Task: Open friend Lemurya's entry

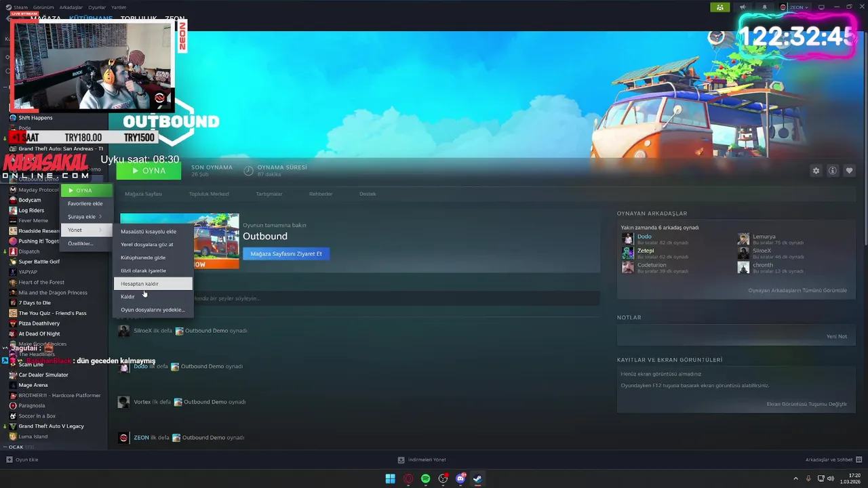Action: (x=764, y=237)
